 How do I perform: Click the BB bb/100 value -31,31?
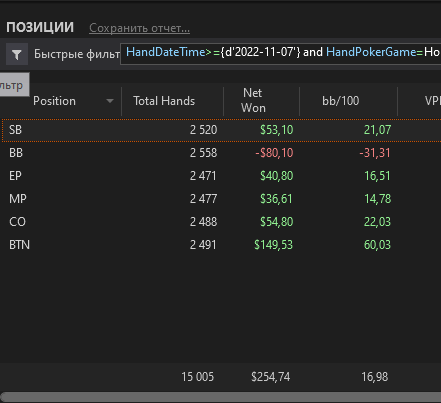point(375,153)
